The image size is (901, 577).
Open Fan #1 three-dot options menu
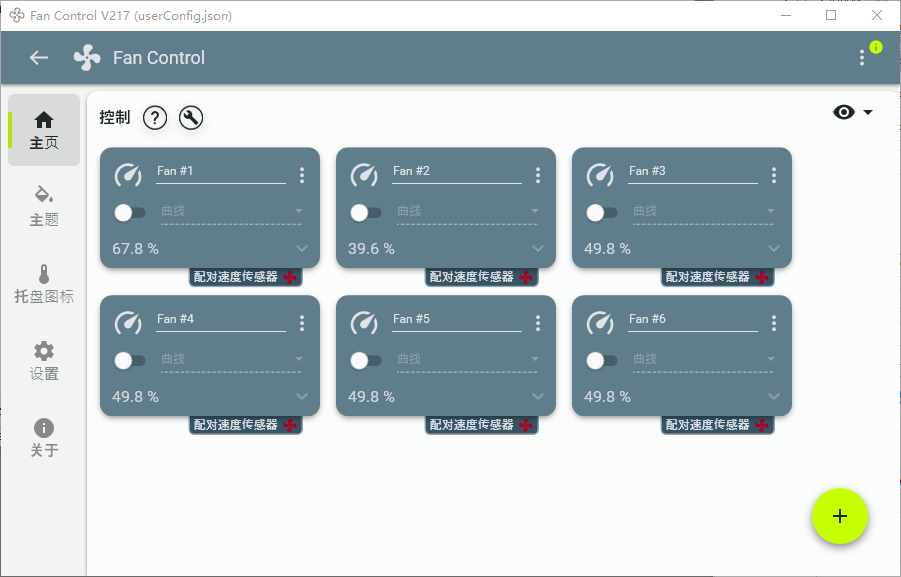coord(302,175)
